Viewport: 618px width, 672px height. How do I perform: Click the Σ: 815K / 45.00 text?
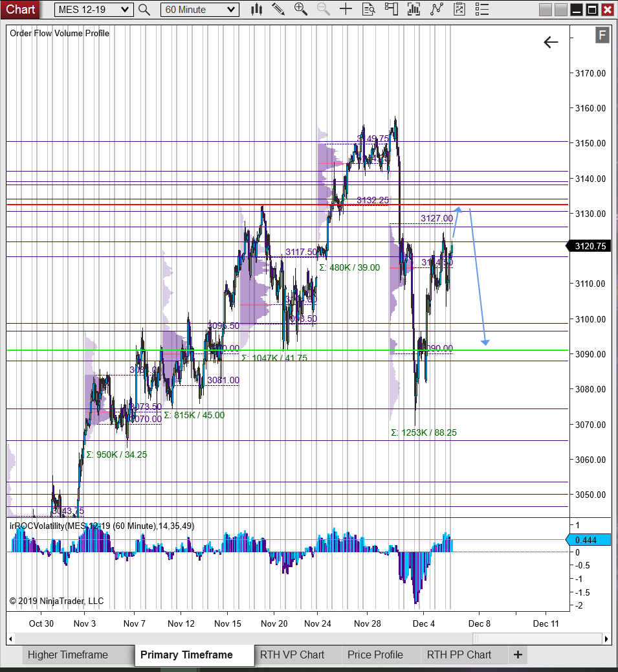coord(194,415)
